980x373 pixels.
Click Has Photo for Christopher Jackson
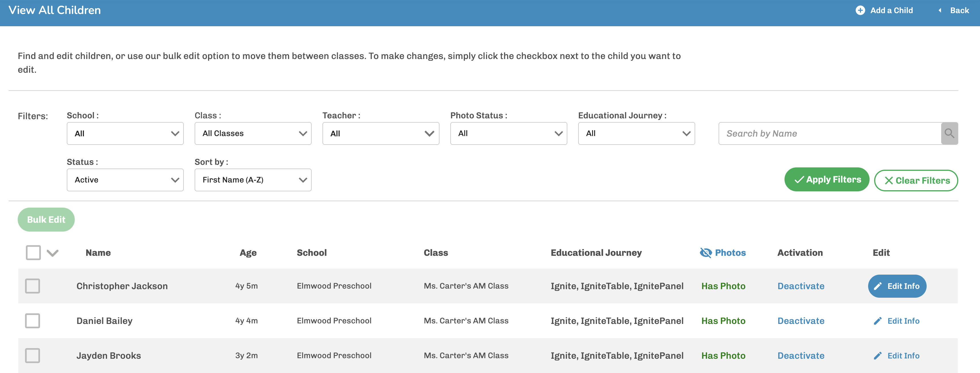(x=723, y=286)
